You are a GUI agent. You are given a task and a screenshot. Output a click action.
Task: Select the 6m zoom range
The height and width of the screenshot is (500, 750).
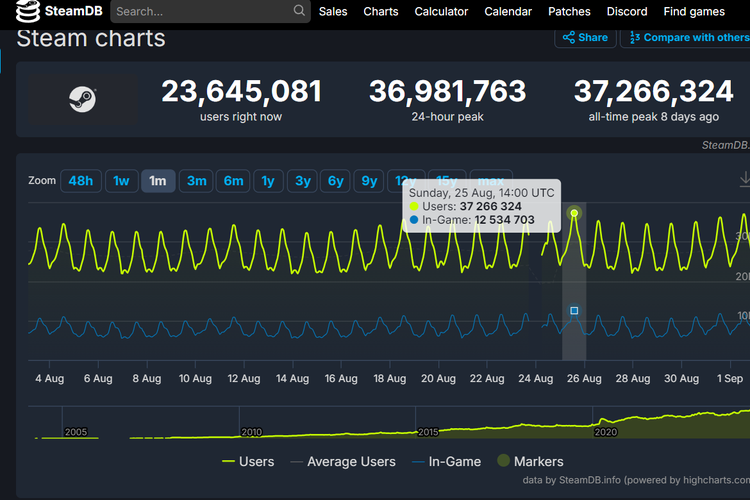[233, 181]
